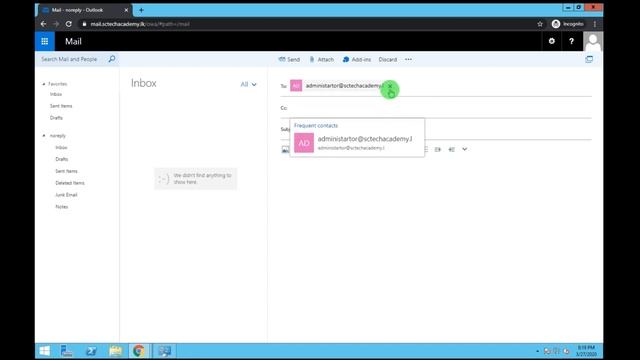Open Inbox under Favorites
Viewport: 640px width, 360px height.
pyautogui.click(x=56, y=94)
